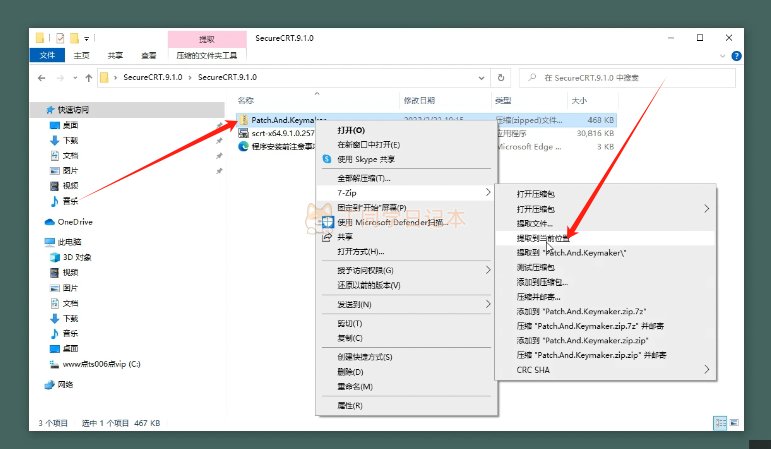This screenshot has height=449, width=771.
Task: Open the help question mark icon
Action: (x=736, y=56)
